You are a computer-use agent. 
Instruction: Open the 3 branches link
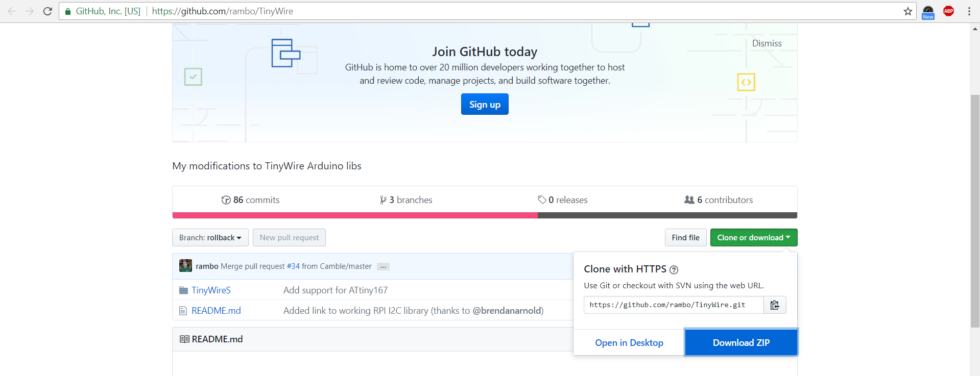tap(406, 200)
